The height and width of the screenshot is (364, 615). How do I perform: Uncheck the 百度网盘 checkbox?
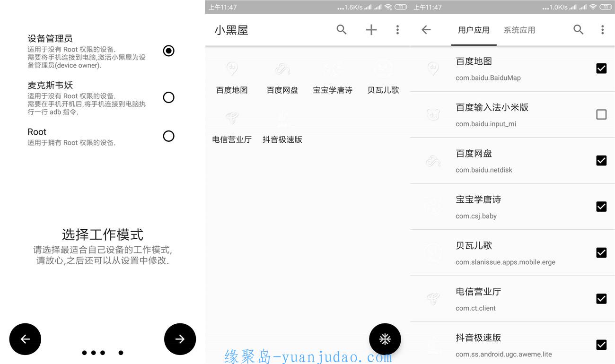[x=601, y=161]
